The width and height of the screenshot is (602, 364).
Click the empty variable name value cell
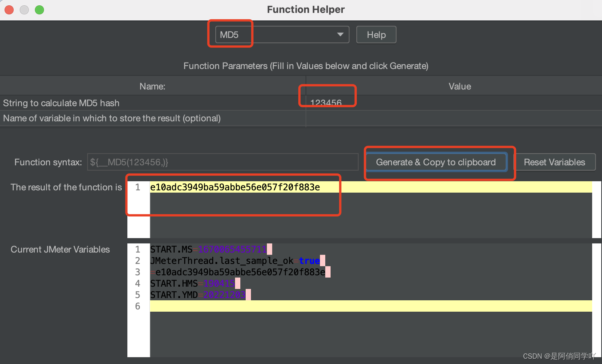click(454, 118)
